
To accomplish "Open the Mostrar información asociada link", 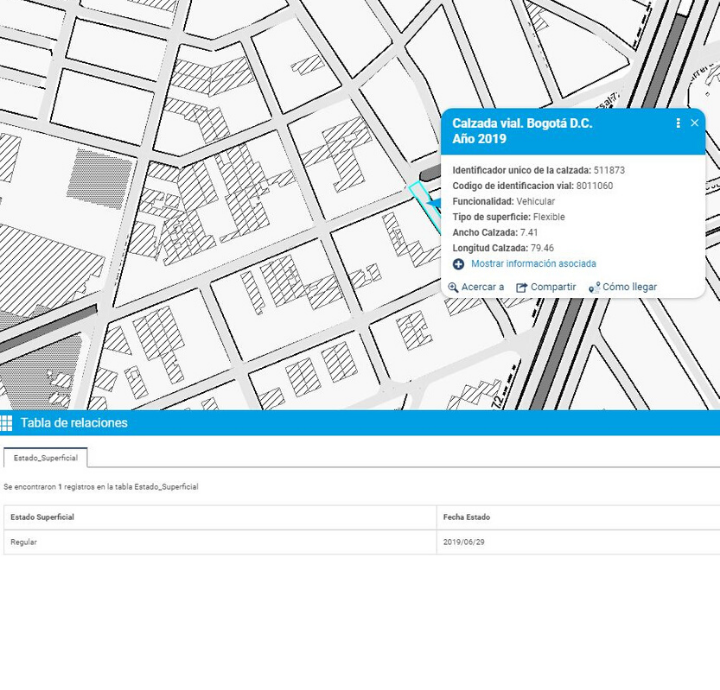I will 533,264.
